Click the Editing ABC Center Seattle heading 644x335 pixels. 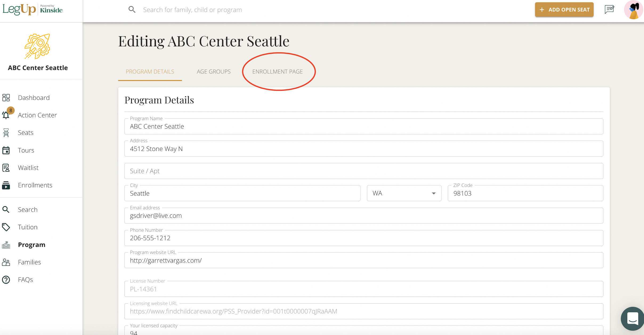[204, 41]
